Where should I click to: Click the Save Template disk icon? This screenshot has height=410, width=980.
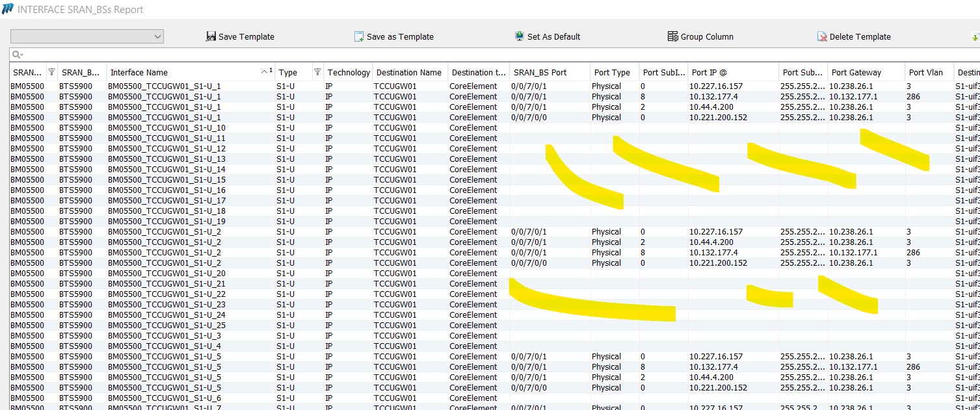coord(211,37)
